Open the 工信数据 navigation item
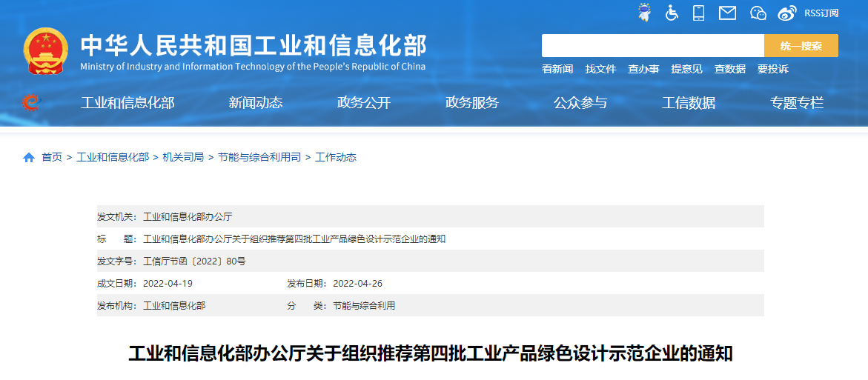 point(689,103)
